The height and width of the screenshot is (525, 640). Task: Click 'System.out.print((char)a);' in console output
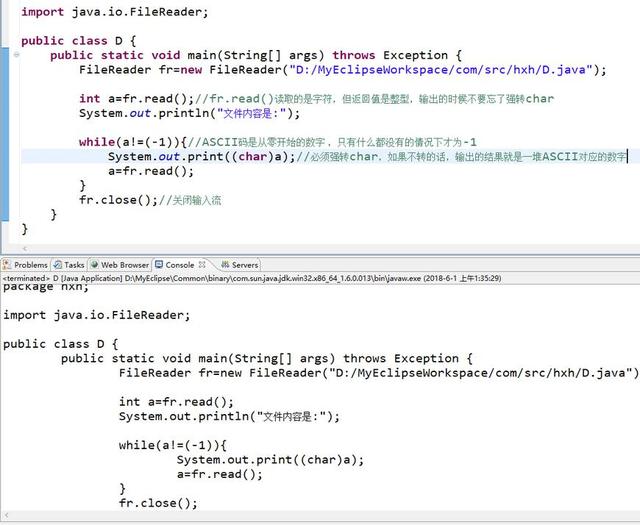pyautogui.click(x=270, y=460)
